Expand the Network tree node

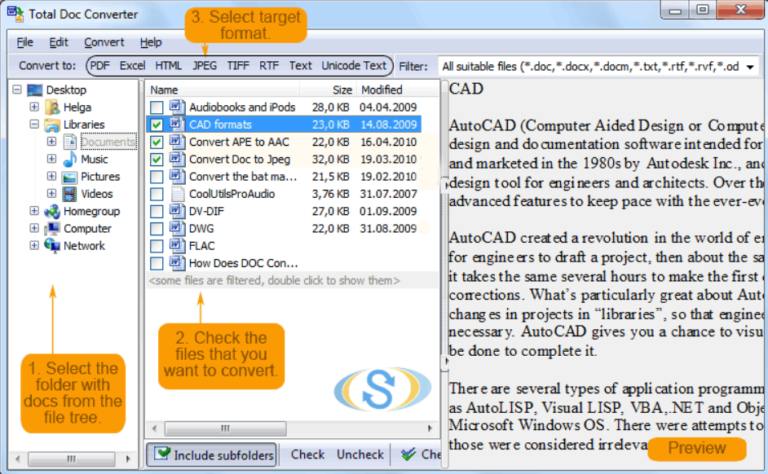34,245
